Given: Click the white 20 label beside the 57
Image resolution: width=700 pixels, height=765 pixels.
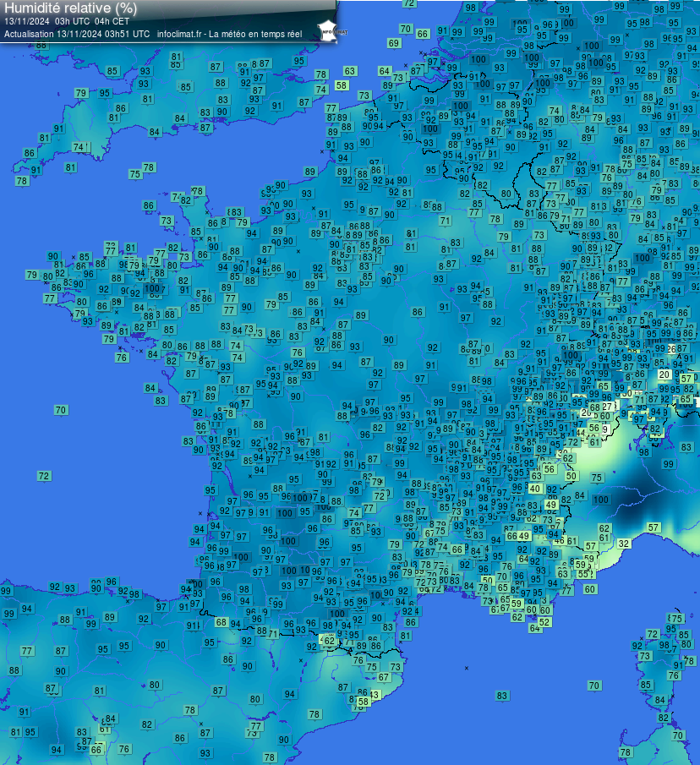Looking at the screenshot, I should coord(664,374).
